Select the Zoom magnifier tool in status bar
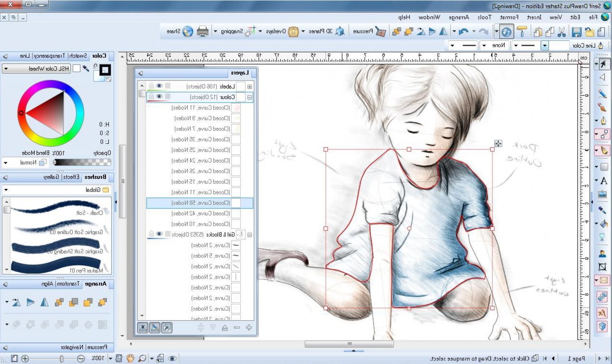612x364 pixels. (142, 358)
